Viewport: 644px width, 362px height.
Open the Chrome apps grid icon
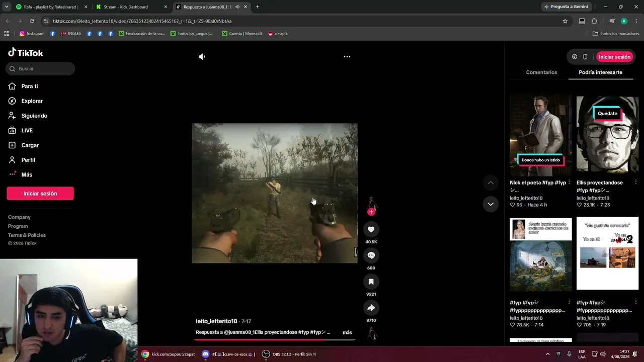tap(7, 34)
